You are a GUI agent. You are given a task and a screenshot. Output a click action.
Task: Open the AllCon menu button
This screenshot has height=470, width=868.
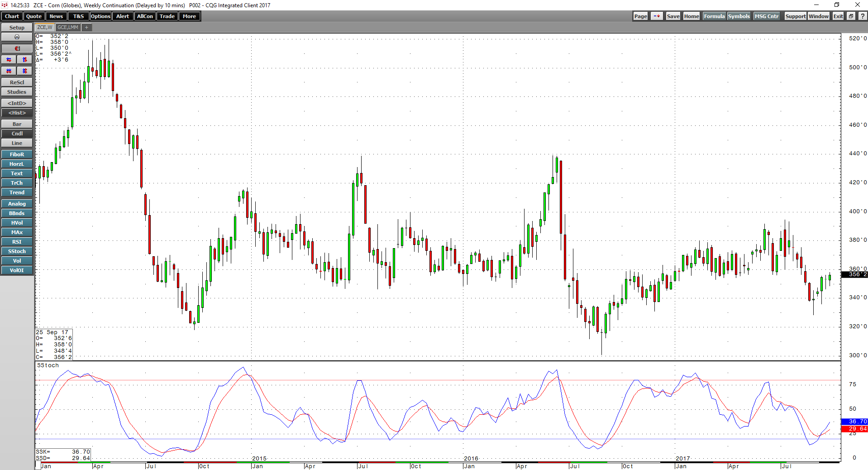[145, 16]
